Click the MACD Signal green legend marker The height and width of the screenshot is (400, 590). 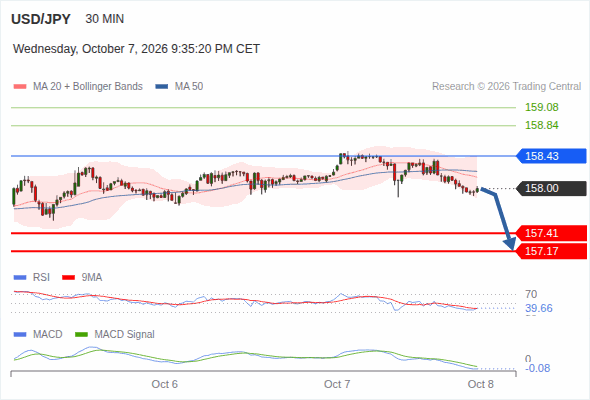pyautogui.click(x=81, y=335)
